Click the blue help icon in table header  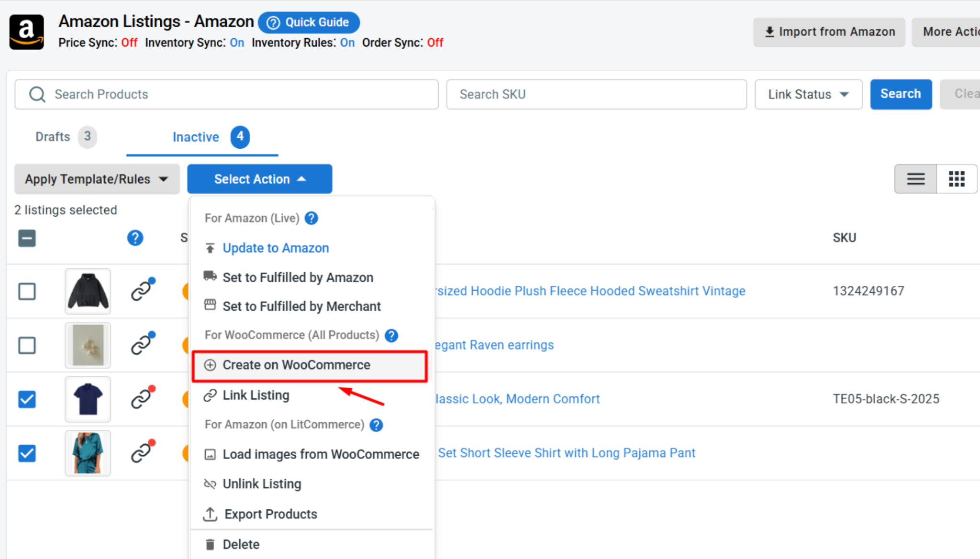point(135,238)
